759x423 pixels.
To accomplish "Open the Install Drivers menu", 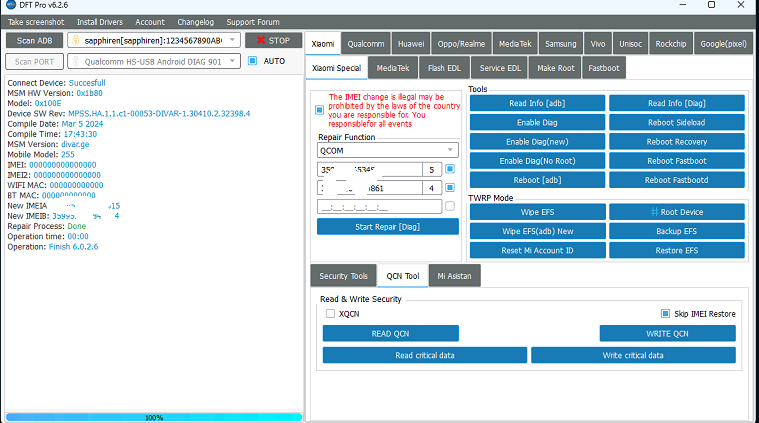I will click(x=100, y=22).
